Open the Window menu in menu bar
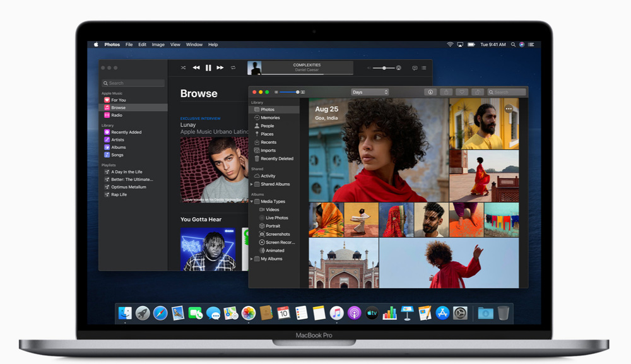Screen dimensions: 631x364 click(x=194, y=45)
